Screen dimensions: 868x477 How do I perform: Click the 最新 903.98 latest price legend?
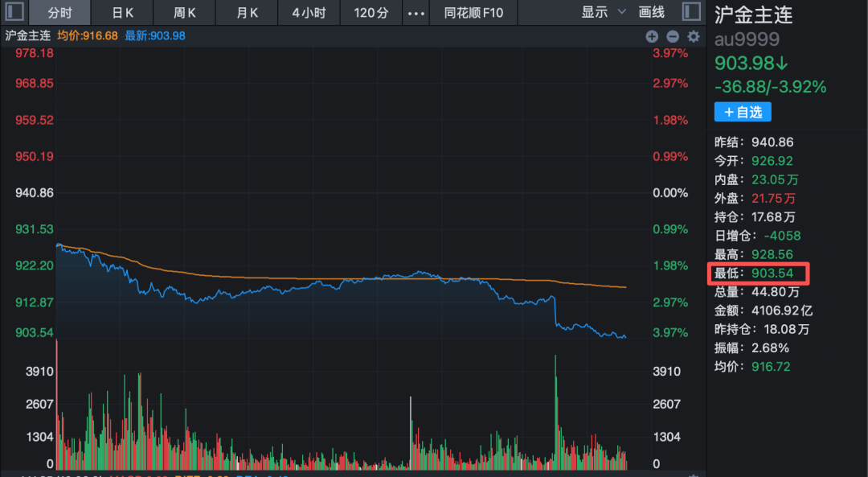click(155, 36)
